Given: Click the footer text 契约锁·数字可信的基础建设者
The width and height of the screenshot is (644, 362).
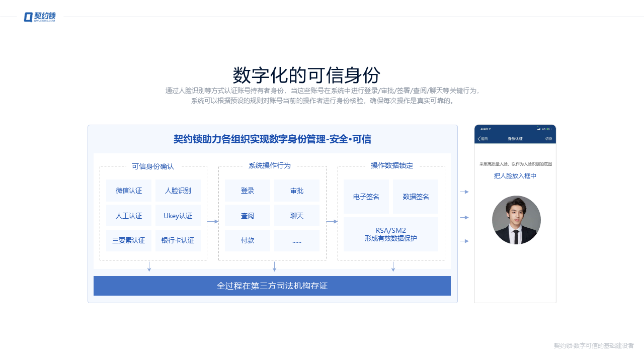Looking at the screenshot, I should pyautogui.click(x=594, y=346).
